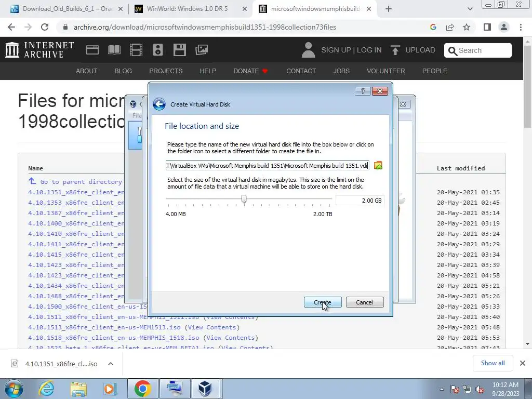Screen dimensions: 532x399
Task: Dismiss the downloads bar with X
Action: point(523,363)
